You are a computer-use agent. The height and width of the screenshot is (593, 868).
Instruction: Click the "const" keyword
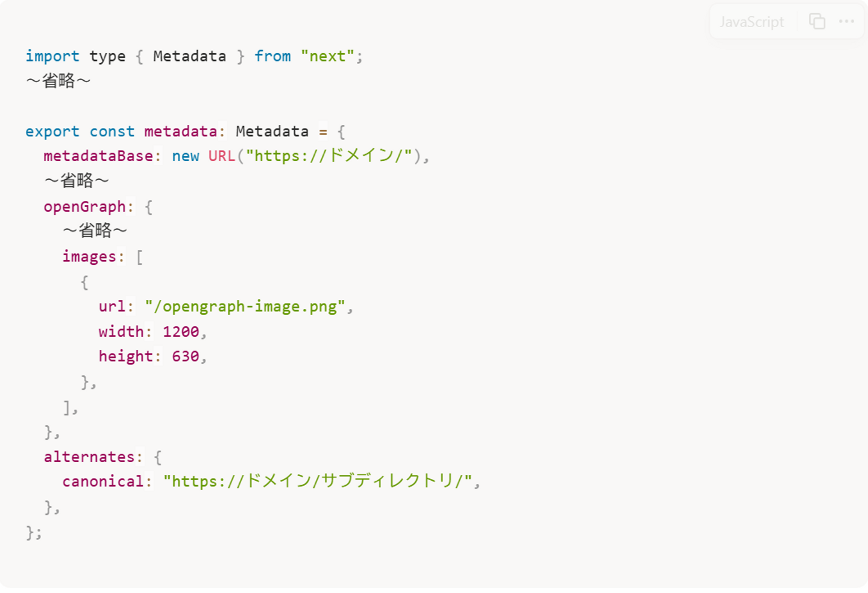pos(112,132)
